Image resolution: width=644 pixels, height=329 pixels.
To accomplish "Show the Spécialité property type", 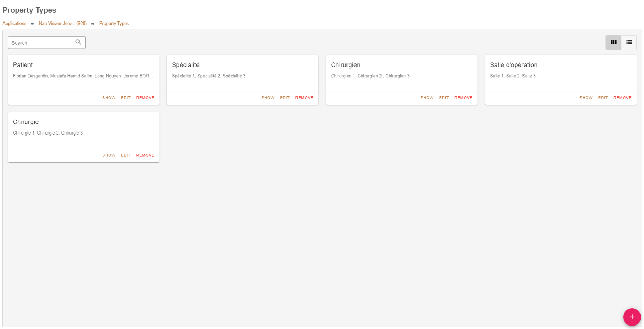I will point(268,98).
